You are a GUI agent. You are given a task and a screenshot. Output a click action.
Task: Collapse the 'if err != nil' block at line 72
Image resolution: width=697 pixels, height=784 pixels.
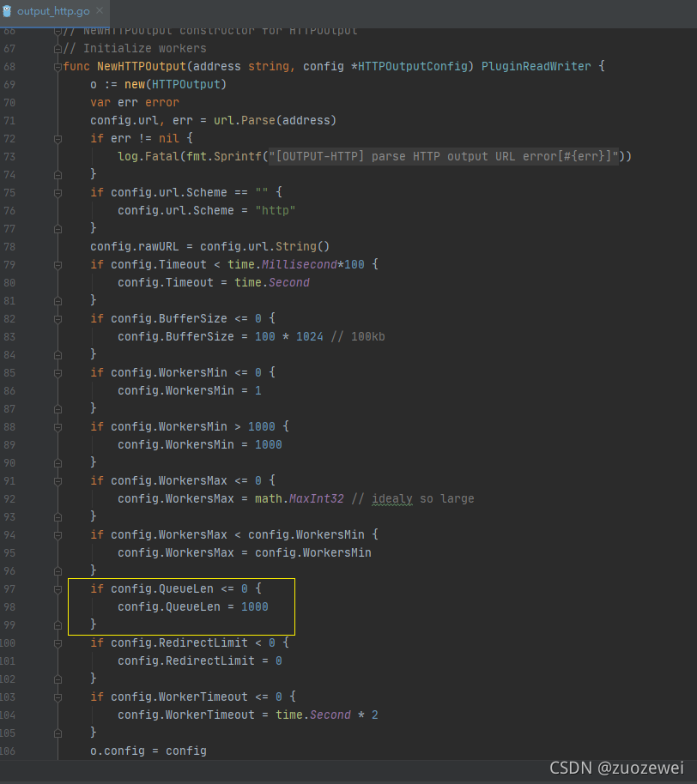[x=58, y=139]
